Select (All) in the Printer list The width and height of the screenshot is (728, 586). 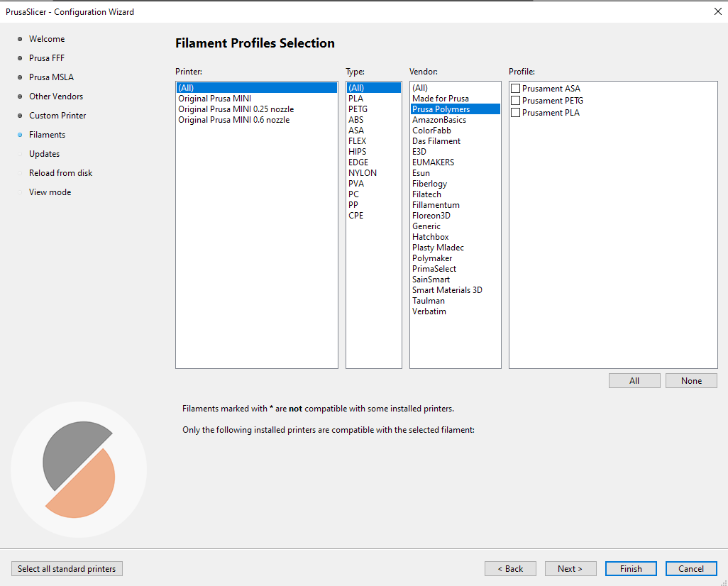tap(257, 88)
